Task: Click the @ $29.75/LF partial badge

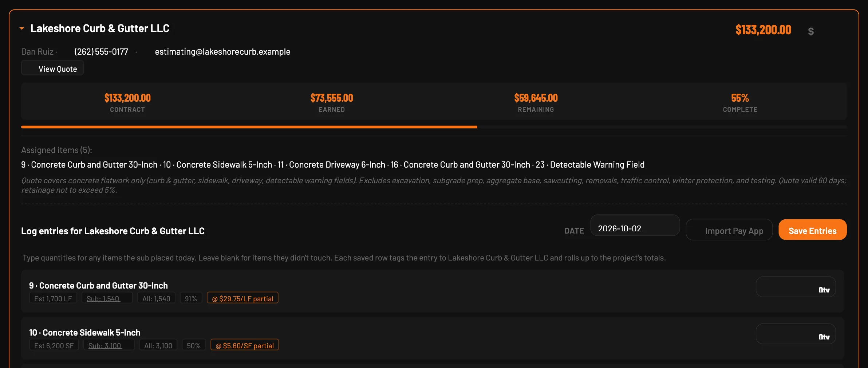Action: (242, 298)
